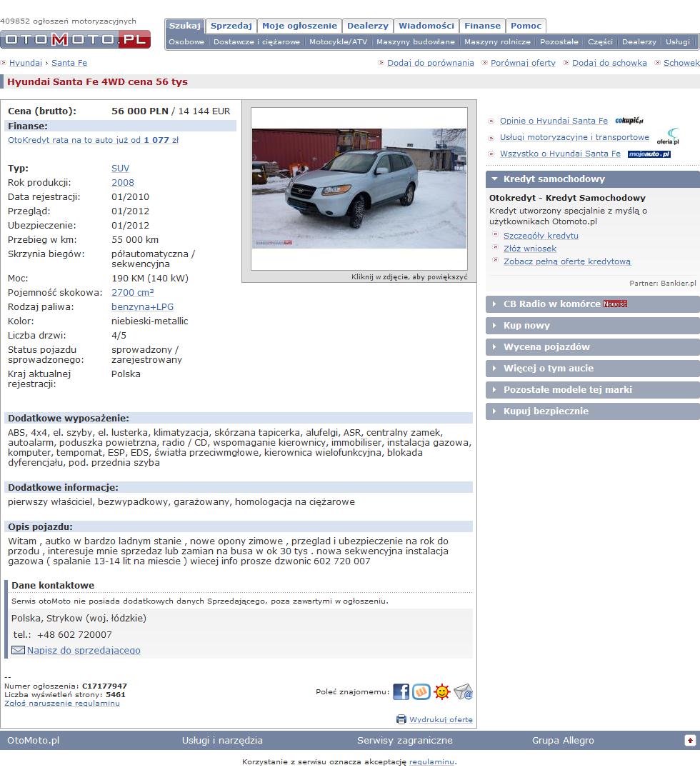Click the SUV type link
The width and height of the screenshot is (700, 780).
click(x=121, y=168)
